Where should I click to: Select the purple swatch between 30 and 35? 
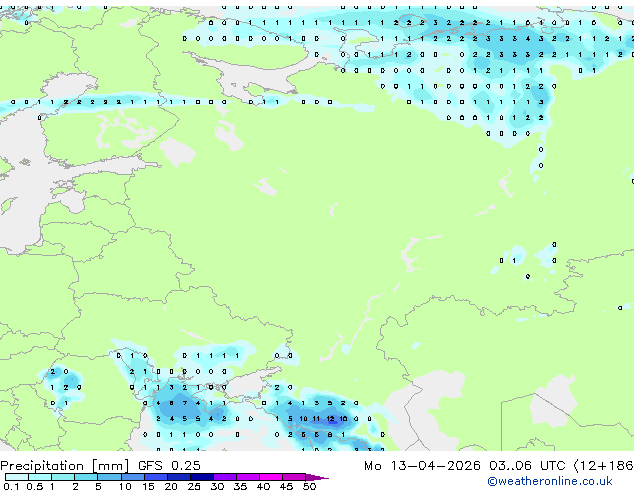224,477
